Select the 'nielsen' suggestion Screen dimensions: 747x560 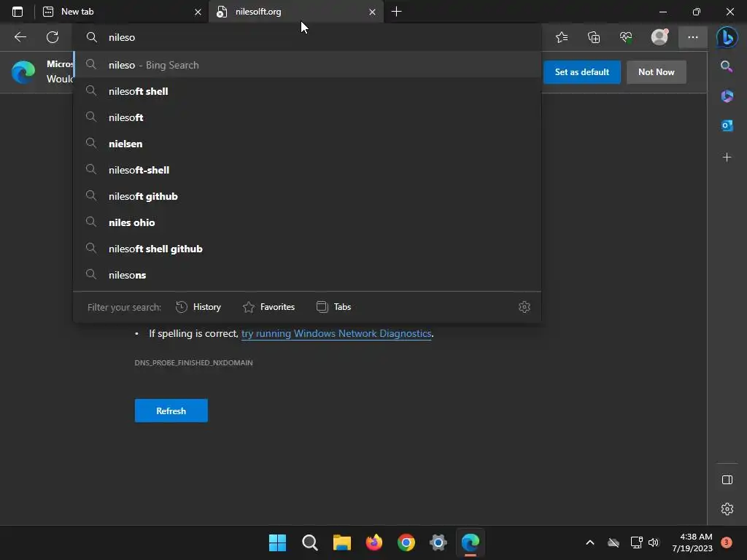(307, 144)
